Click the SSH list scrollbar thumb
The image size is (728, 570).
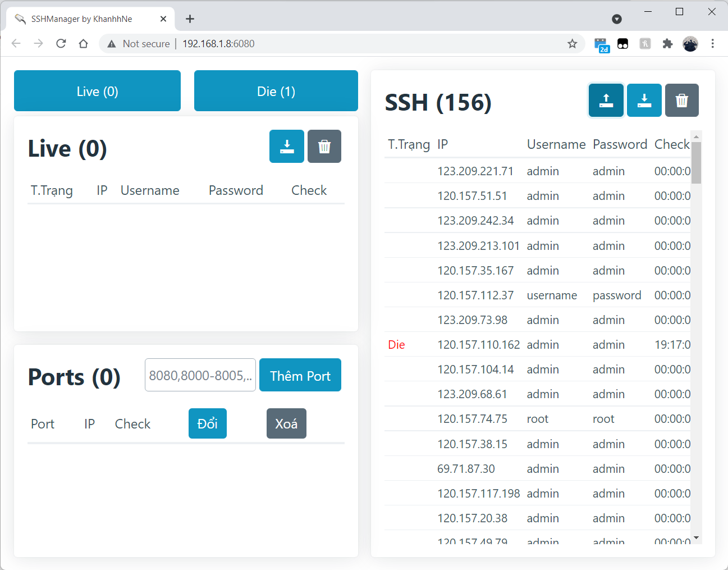(697, 163)
